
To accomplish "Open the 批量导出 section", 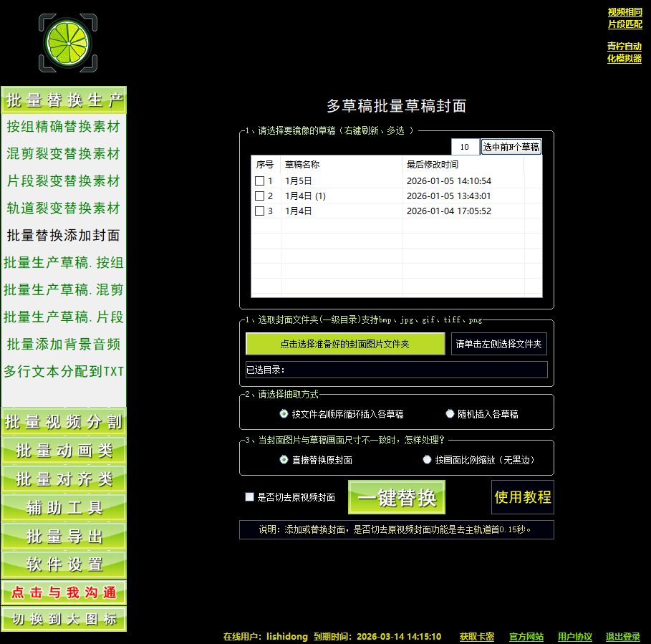I will pyautogui.click(x=64, y=535).
